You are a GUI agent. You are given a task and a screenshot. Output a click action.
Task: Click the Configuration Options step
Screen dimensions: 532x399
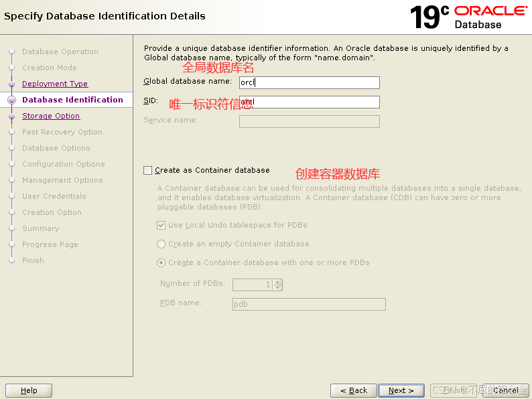(64, 164)
